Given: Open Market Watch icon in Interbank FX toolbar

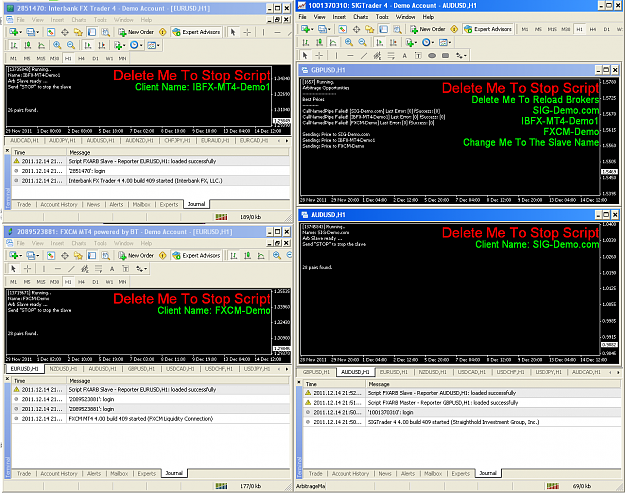Looking at the screenshot, I should pyautogui.click(x=51, y=32).
